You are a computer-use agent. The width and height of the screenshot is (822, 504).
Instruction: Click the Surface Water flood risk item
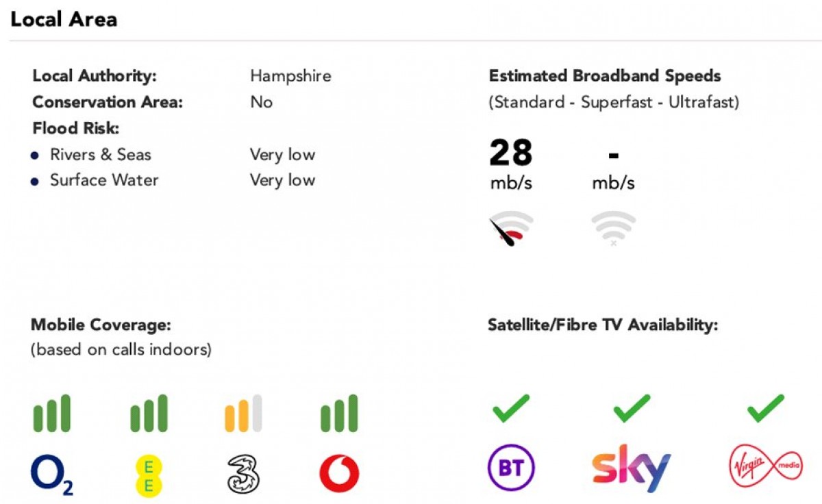[x=103, y=180]
